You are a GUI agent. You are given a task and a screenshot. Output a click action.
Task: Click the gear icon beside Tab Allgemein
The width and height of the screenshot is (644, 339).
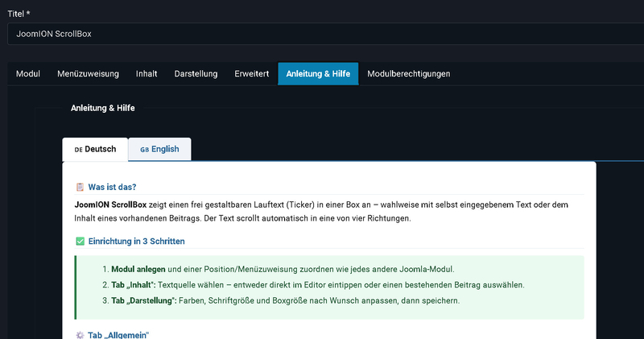click(80, 335)
